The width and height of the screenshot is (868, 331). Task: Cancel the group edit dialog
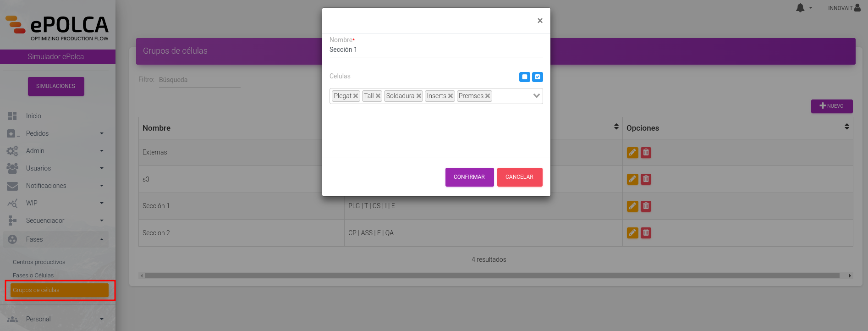tap(519, 177)
